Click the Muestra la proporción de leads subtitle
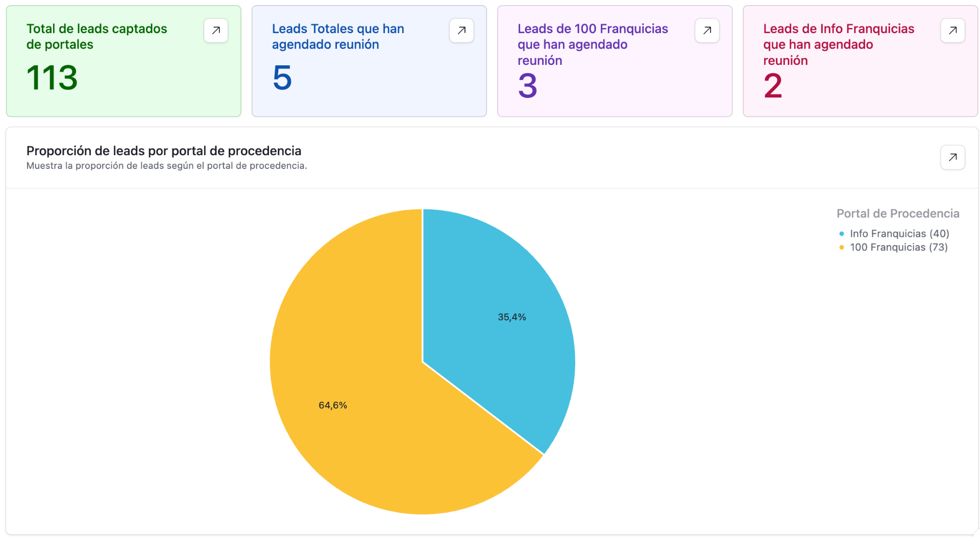This screenshot has height=537, width=980. click(166, 166)
